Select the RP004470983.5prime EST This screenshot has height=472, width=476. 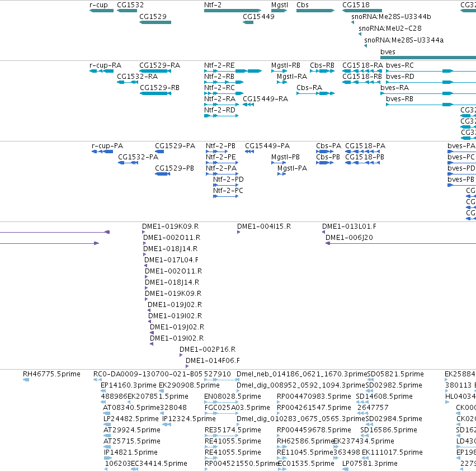tap(278, 402)
